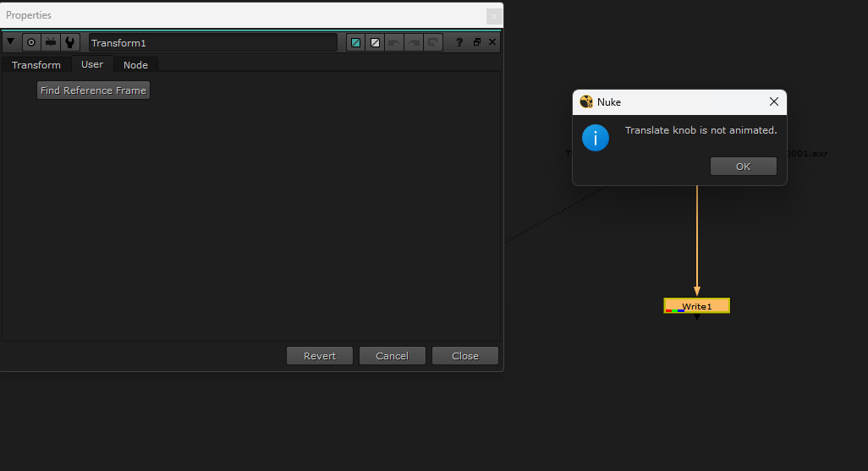Click the teal node color swatch
This screenshot has width=868, height=471.
(356, 42)
